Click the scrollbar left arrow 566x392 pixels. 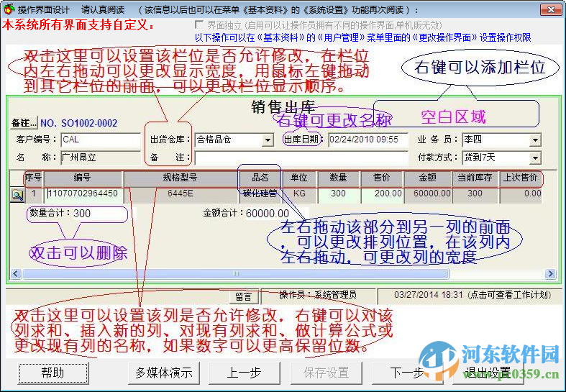pyautogui.click(x=15, y=273)
